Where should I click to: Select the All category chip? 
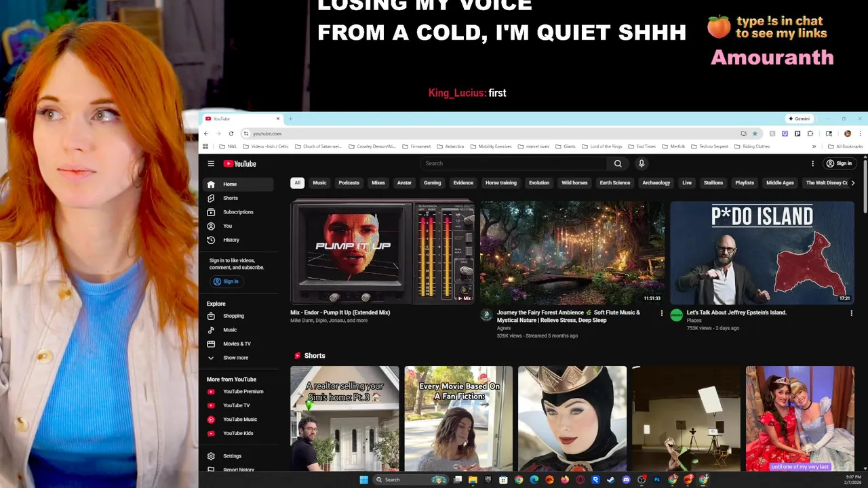coord(297,183)
